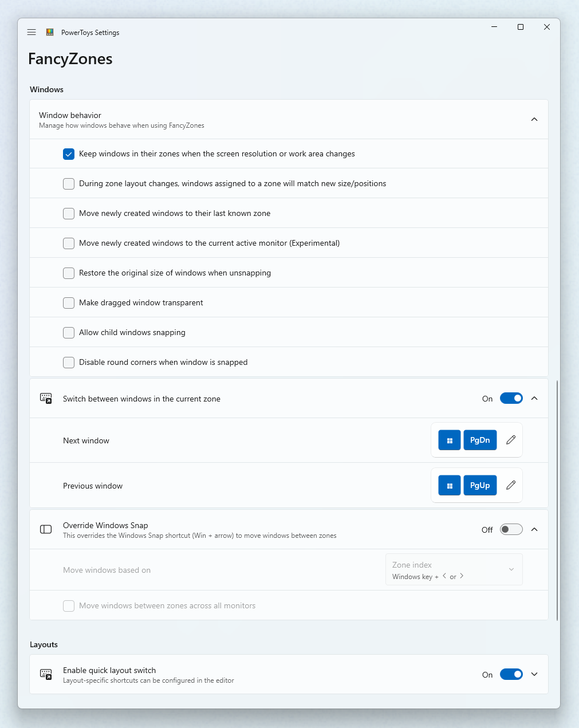This screenshot has width=579, height=728.
Task: Click the Override Windows Snap feature icon
Action: coord(46,529)
